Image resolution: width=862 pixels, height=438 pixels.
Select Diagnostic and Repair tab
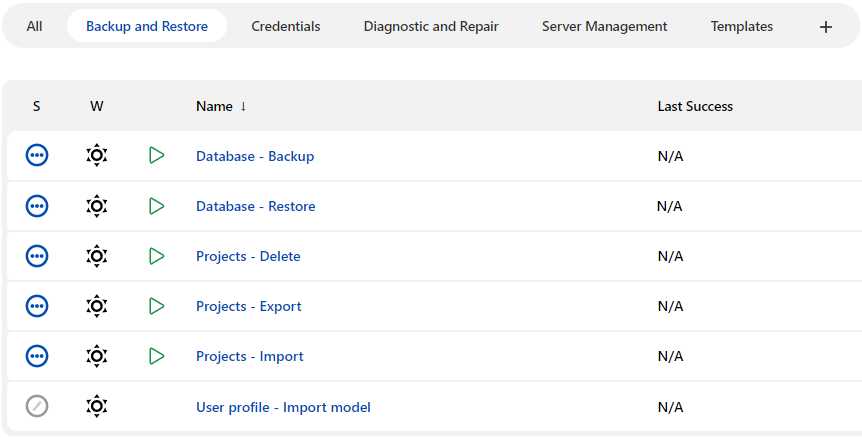pos(431,27)
